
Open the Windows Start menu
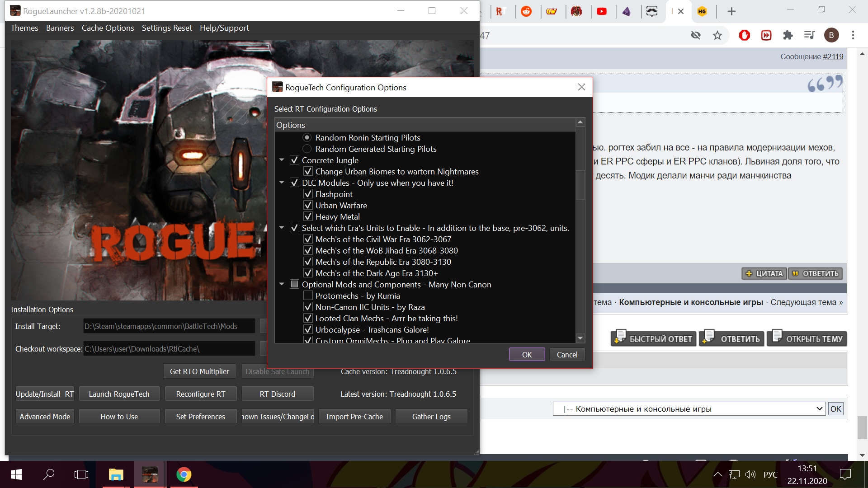click(16, 474)
